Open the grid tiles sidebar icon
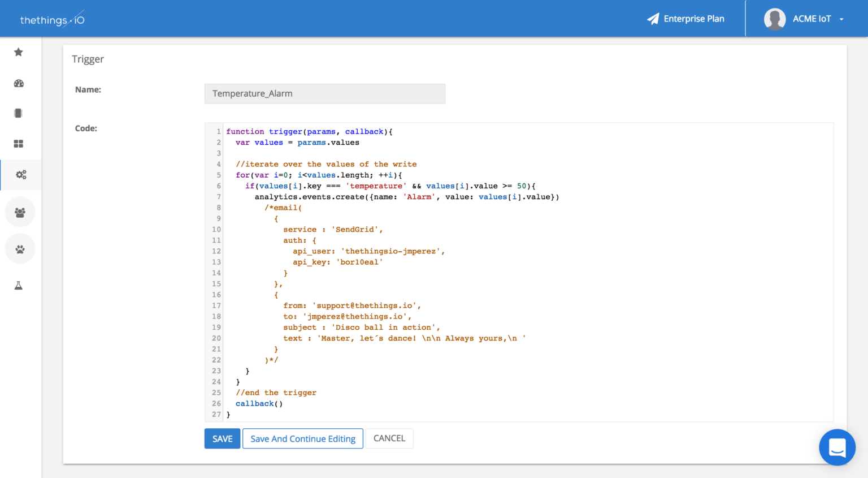Viewport: 868px width, 478px height. point(19,144)
